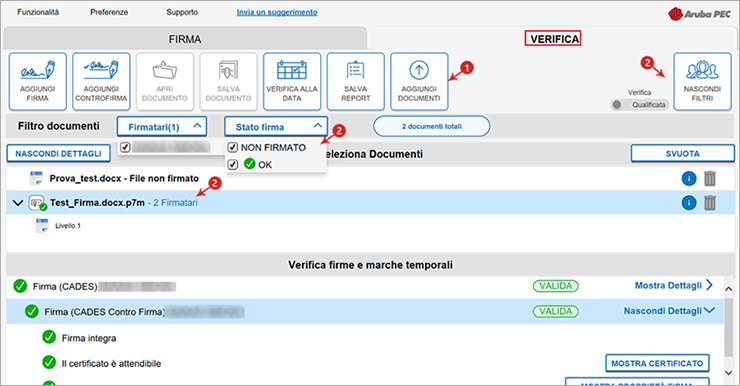Open the Funzionalità menu

[x=38, y=12]
